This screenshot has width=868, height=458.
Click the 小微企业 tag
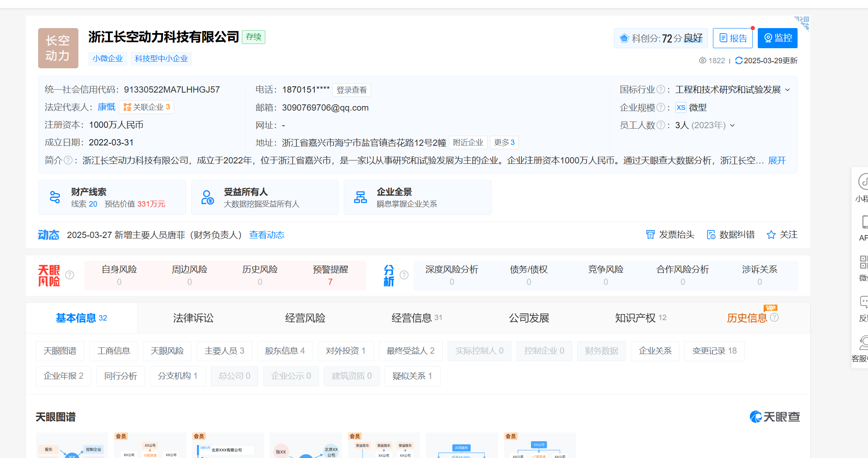pyautogui.click(x=108, y=59)
